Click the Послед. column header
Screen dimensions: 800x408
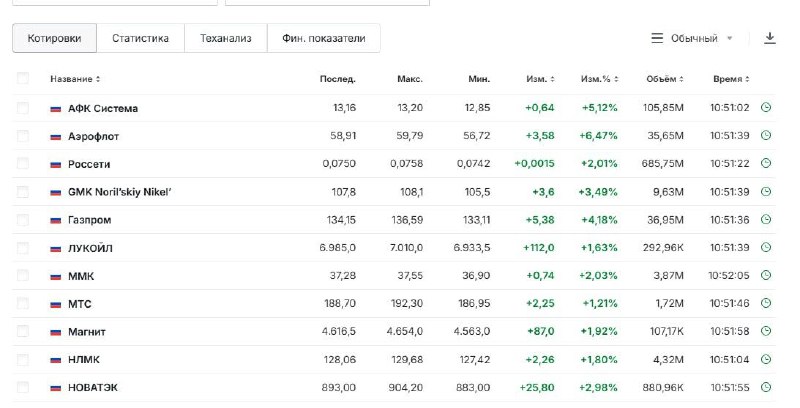pyautogui.click(x=338, y=79)
